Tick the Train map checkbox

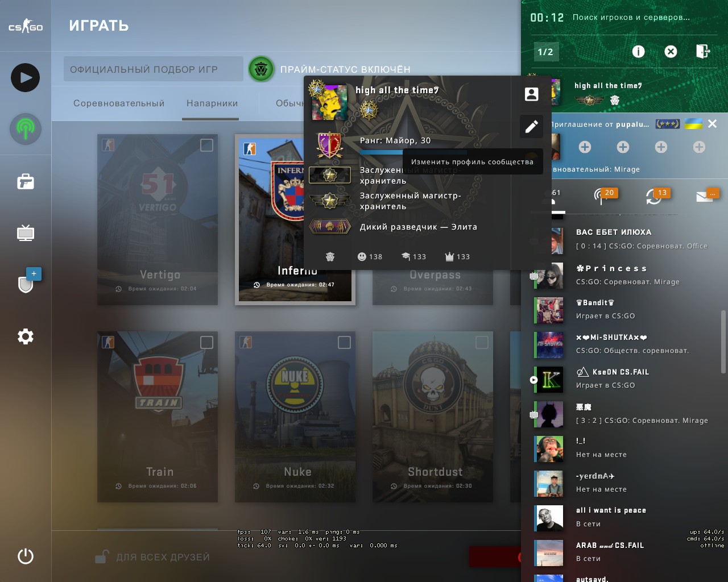pyautogui.click(x=206, y=342)
